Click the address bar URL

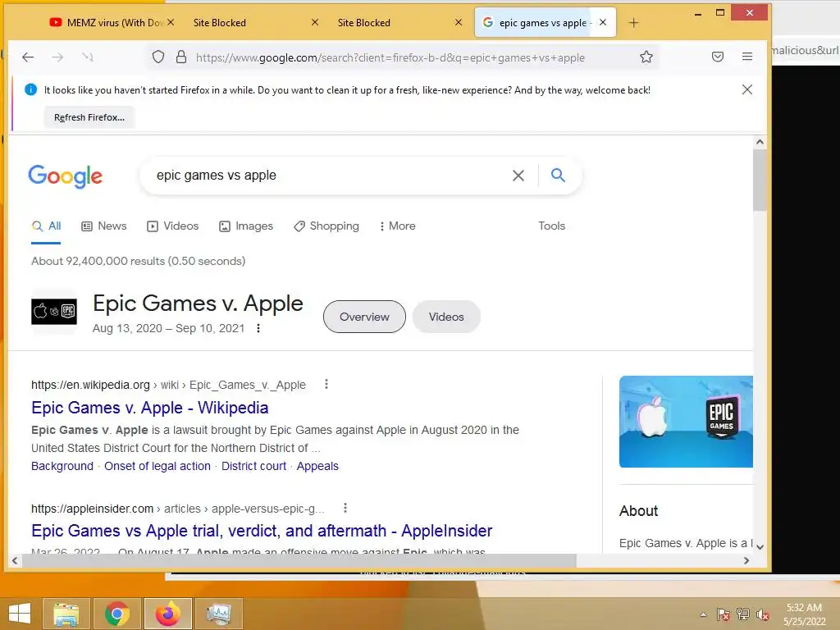pyautogui.click(x=390, y=57)
